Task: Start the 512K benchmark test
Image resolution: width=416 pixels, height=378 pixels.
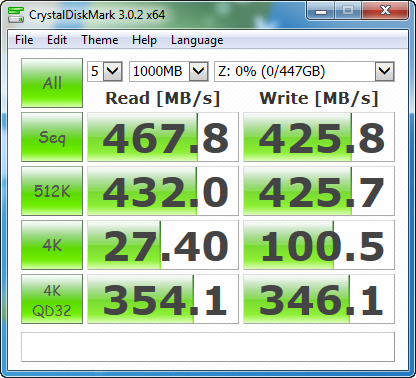Action: click(x=52, y=191)
